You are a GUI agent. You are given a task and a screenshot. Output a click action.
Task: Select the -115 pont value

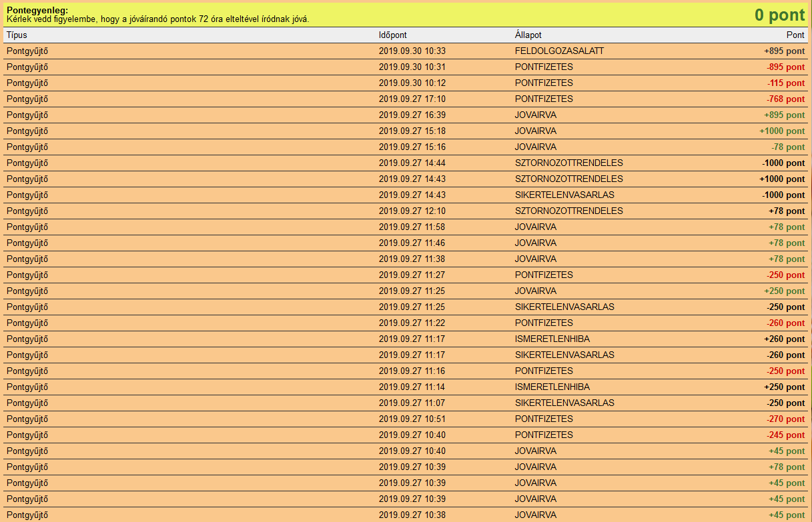point(785,83)
